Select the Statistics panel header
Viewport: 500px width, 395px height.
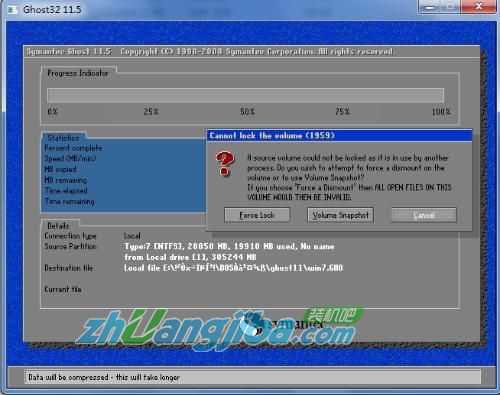pos(63,138)
